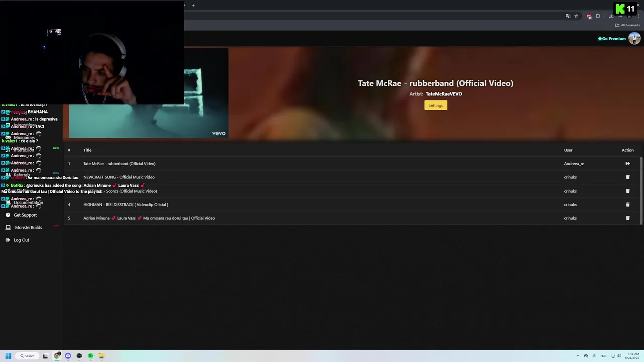Click the taskbar Search box

(x=27, y=356)
